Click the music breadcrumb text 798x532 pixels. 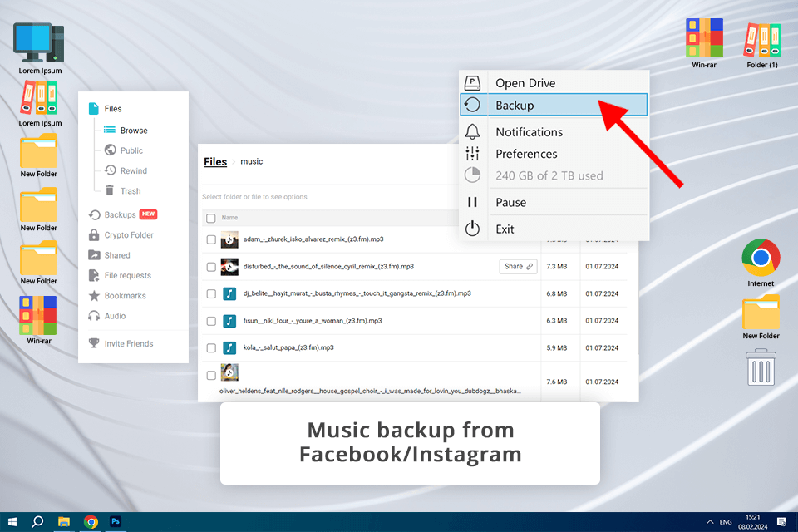coord(251,161)
